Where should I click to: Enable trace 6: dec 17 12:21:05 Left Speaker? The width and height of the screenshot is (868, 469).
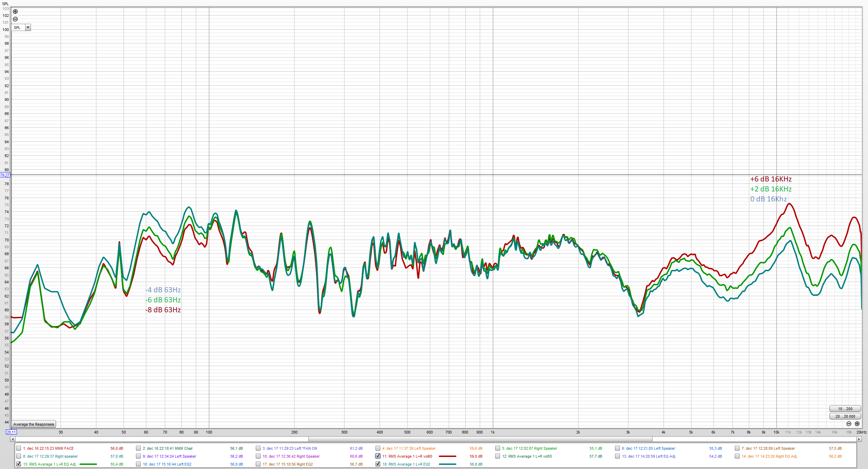617,448
